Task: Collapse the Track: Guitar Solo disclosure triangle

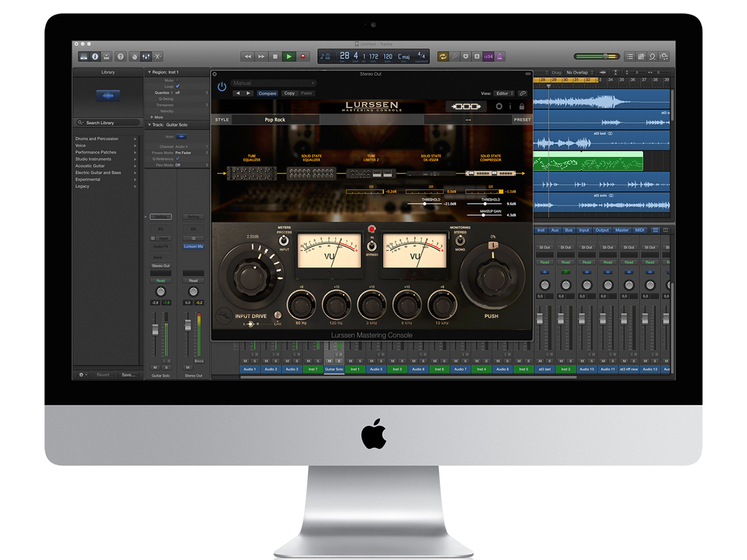Action: click(x=149, y=125)
